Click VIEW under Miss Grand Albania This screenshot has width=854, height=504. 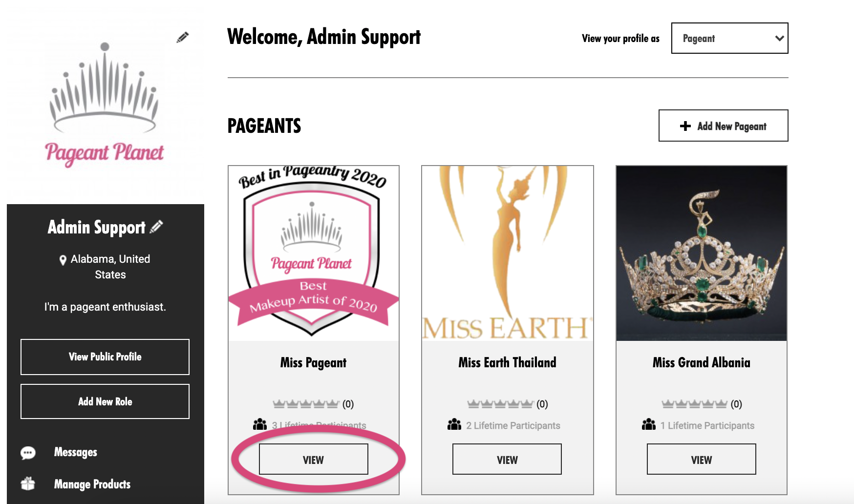tap(702, 460)
